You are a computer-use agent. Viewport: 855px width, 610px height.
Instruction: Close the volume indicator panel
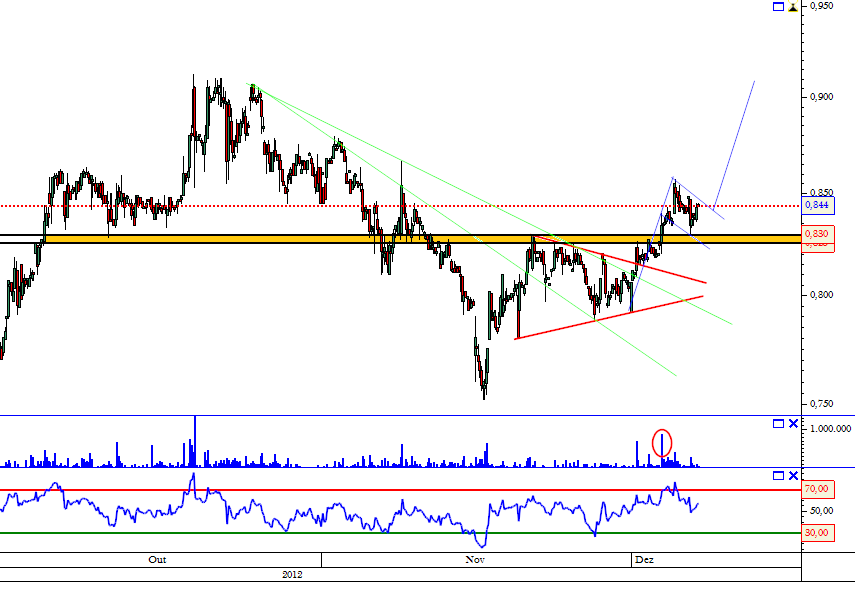(x=793, y=424)
